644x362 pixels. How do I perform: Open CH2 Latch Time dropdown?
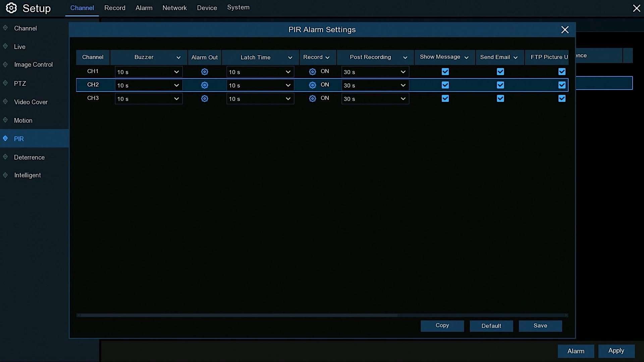(260, 85)
